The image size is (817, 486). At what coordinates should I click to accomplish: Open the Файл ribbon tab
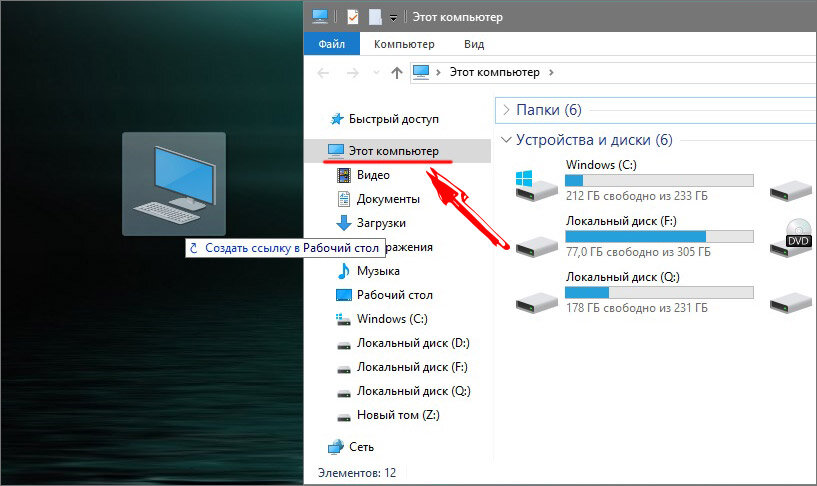[331, 44]
